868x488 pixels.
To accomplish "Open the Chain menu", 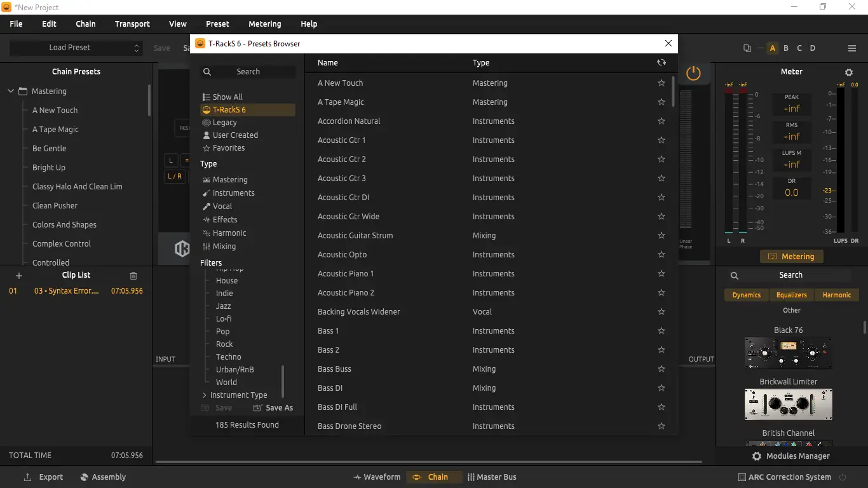I will 86,24.
